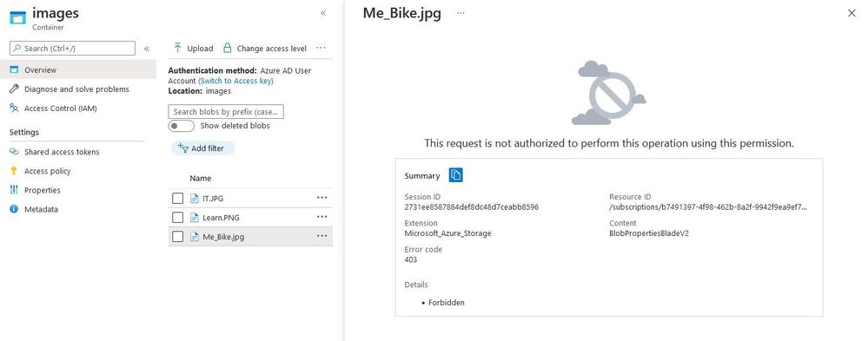This screenshot has height=341, width=868.
Task: Collapse the container blade with double chevron
Action: click(323, 13)
